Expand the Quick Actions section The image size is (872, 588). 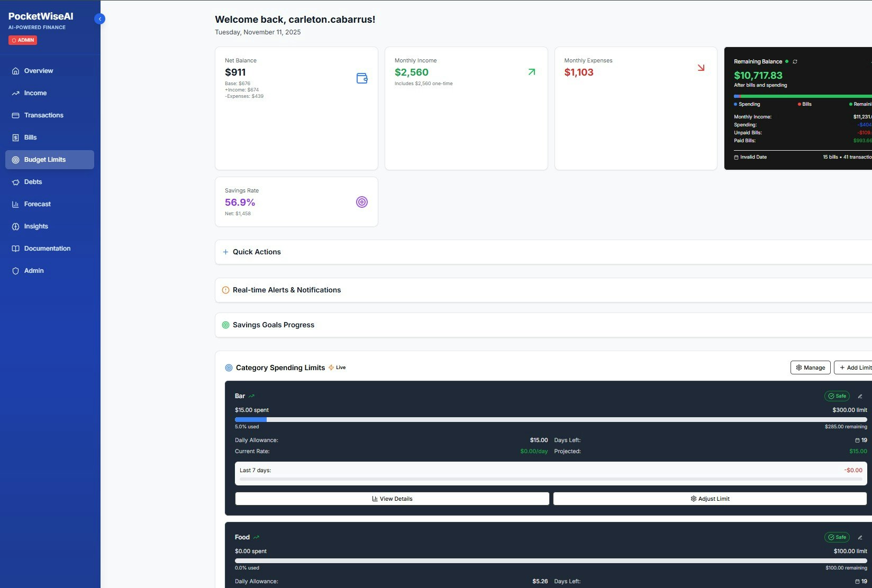[543, 252]
